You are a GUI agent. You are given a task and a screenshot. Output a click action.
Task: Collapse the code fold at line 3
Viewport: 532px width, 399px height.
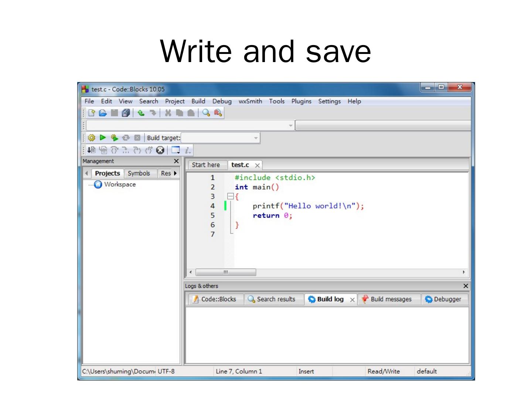click(231, 197)
